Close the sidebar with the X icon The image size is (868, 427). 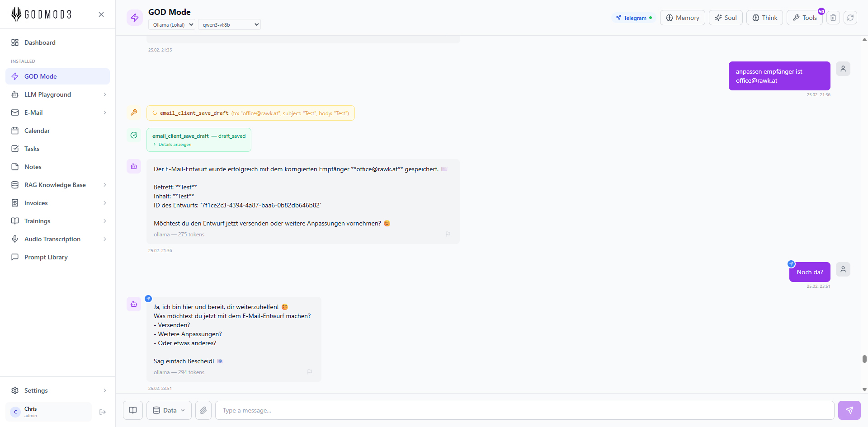click(101, 14)
